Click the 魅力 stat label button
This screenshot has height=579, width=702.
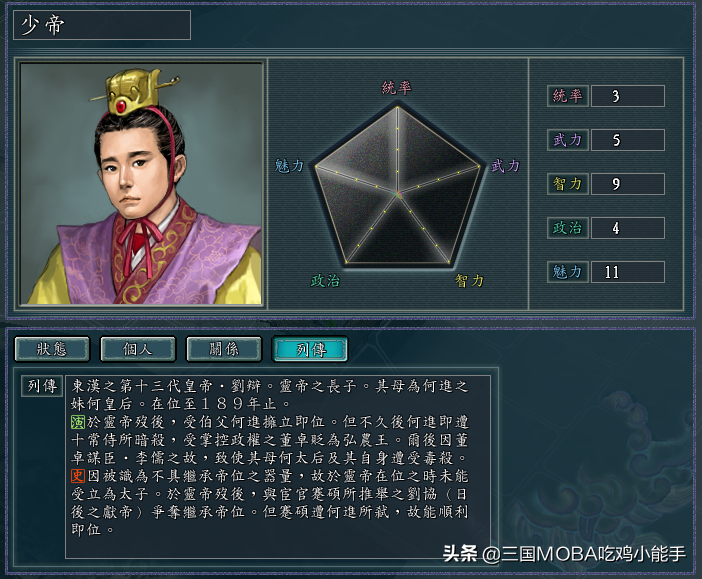point(568,272)
